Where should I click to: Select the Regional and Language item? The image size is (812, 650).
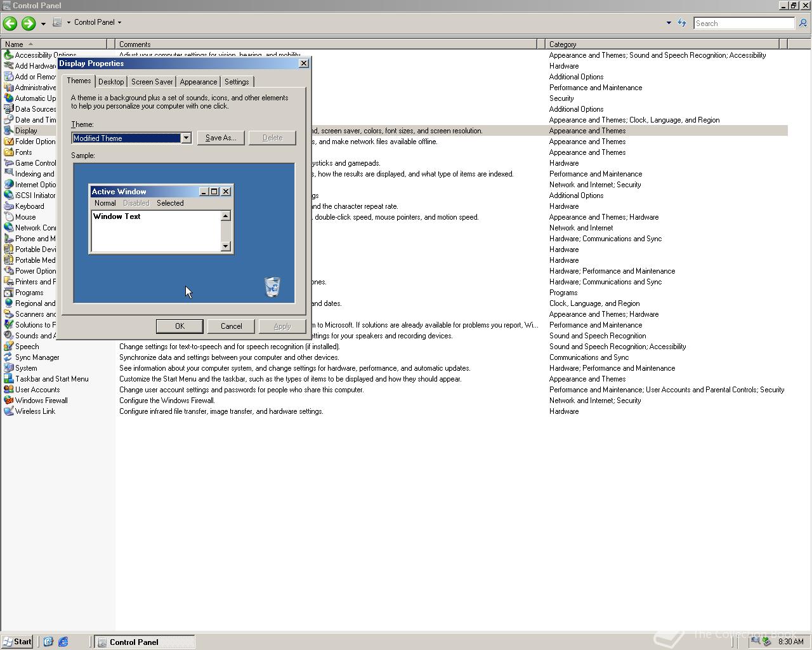[x=35, y=303]
